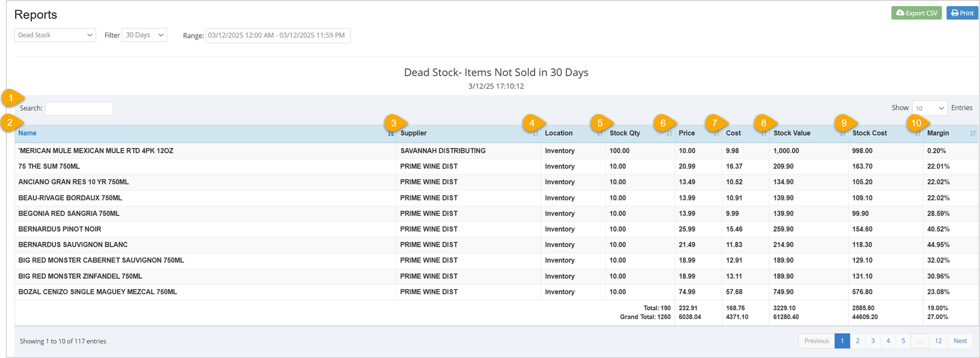
Task: Sort by Stock Cost column sort arrows
Action: coord(917,134)
